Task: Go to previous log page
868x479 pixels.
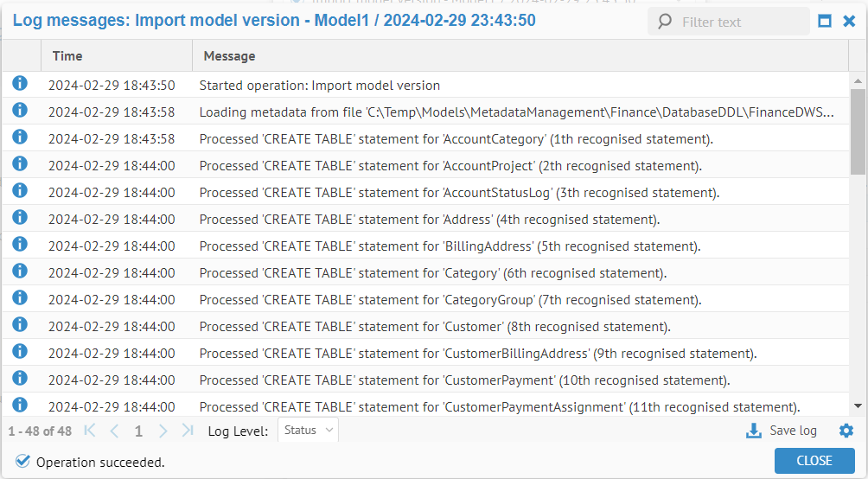Action: pyautogui.click(x=114, y=431)
